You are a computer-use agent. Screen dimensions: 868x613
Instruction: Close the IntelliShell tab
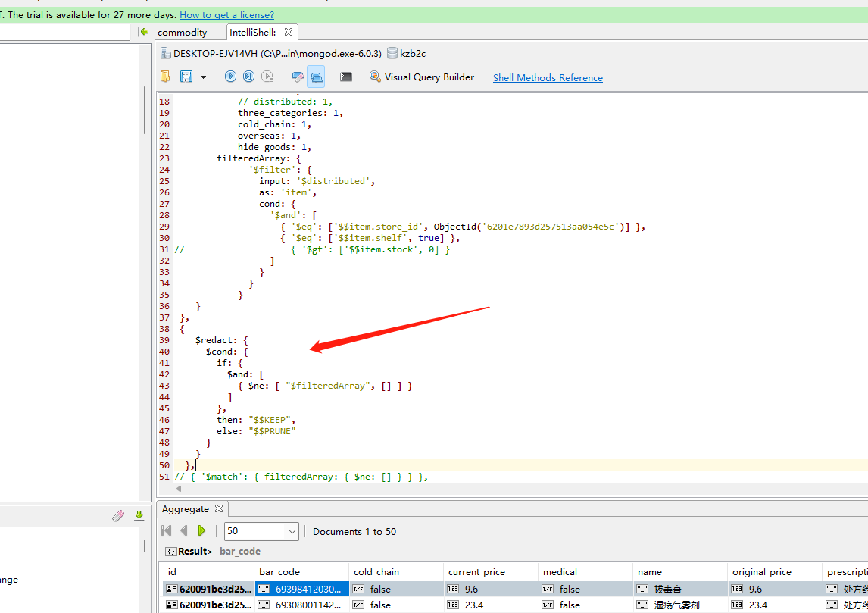click(289, 32)
